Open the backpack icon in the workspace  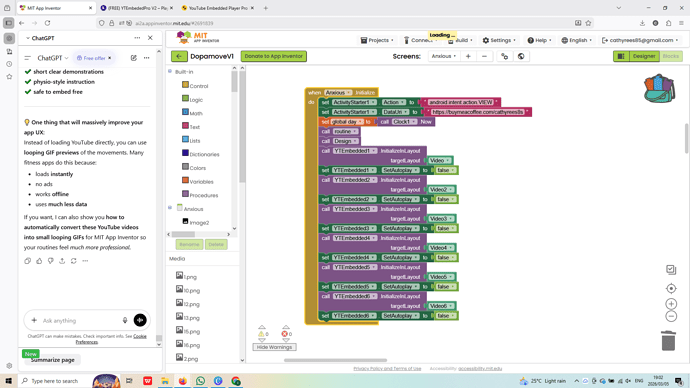pyautogui.click(x=659, y=88)
